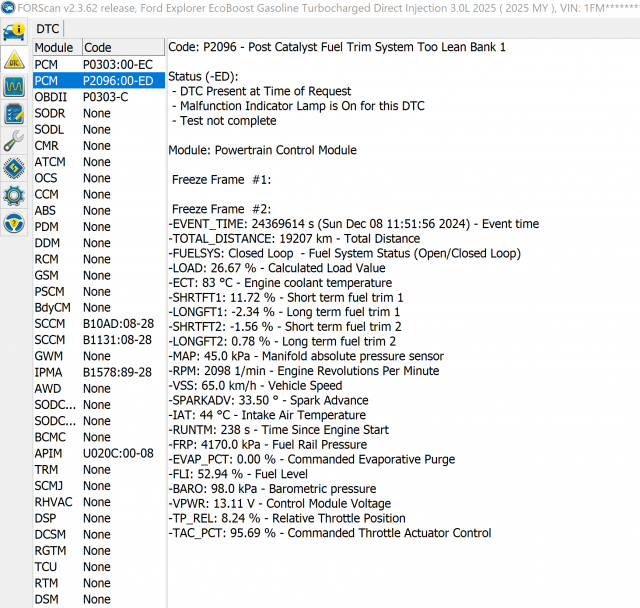Click the 'Freeze Frame #2:' heading
Image resolution: width=640 pixels, height=608 pixels.
(x=221, y=209)
